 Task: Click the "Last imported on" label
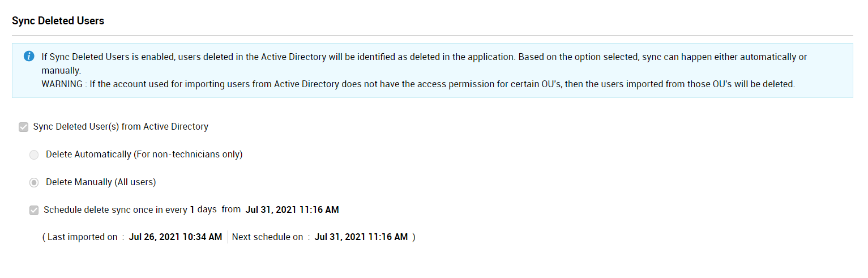tap(82, 237)
